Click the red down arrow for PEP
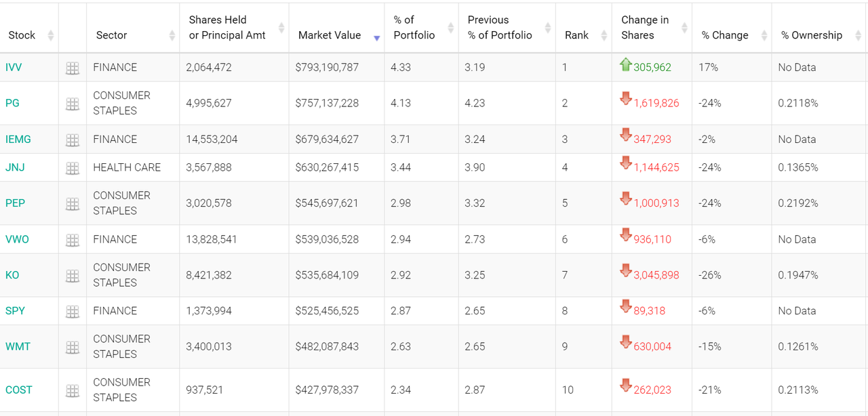This screenshot has height=416, width=868. click(626, 199)
